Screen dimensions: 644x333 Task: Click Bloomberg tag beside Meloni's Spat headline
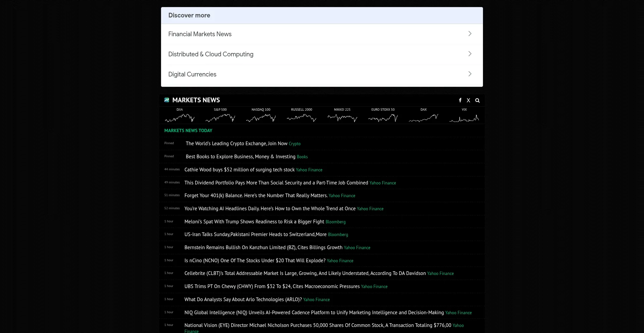click(335, 222)
